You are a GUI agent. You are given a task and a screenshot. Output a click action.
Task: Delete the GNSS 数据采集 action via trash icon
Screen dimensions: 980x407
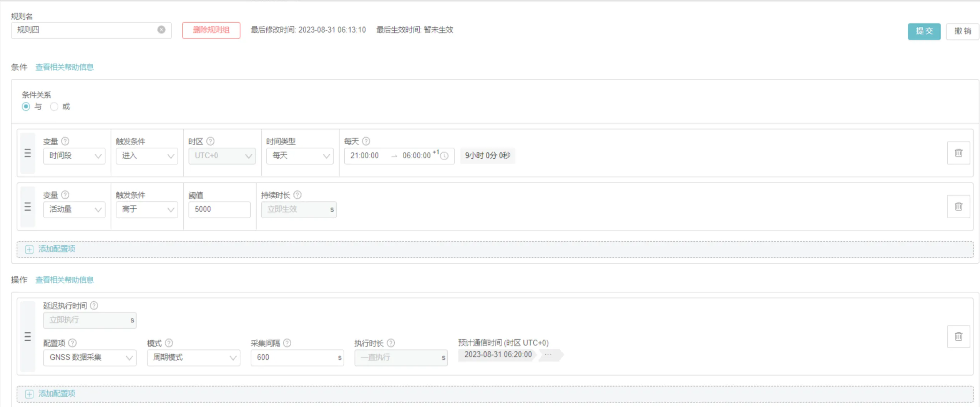click(958, 337)
